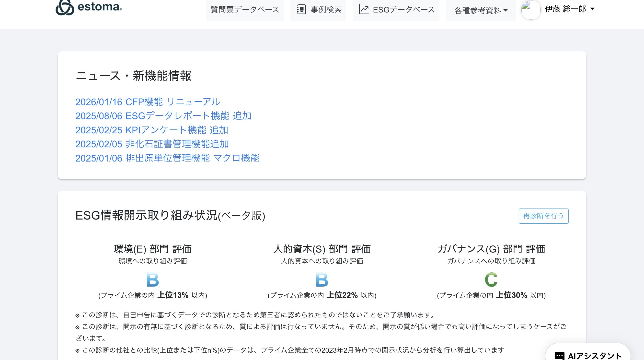The height and width of the screenshot is (360, 644).
Task: Click the governance C grade badge
Action: click(491, 280)
